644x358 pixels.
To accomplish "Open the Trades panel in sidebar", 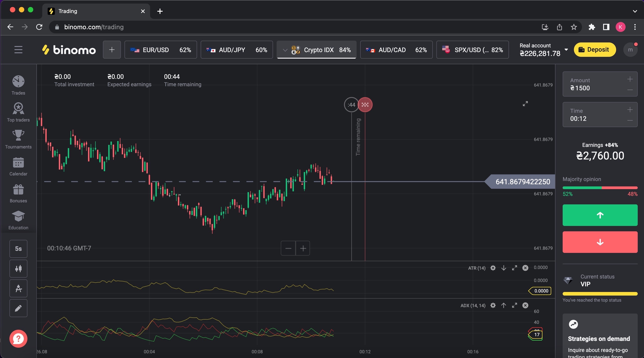I will coord(18,85).
